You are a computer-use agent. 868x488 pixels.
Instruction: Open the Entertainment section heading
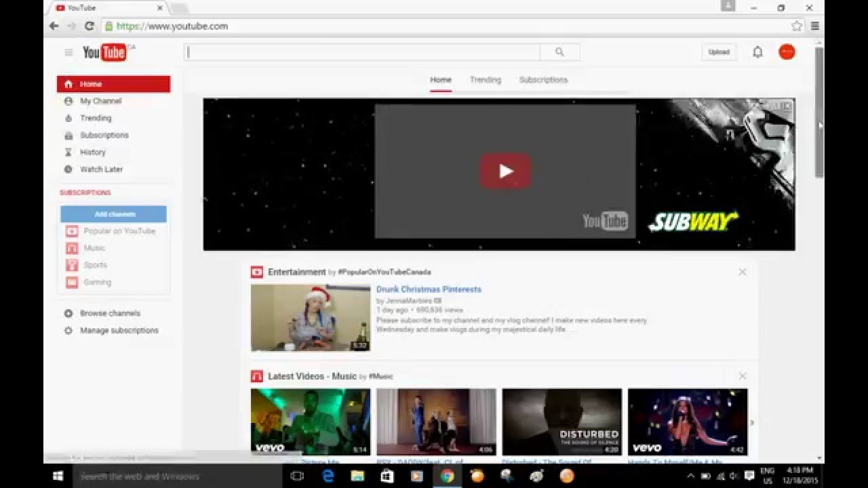297,272
